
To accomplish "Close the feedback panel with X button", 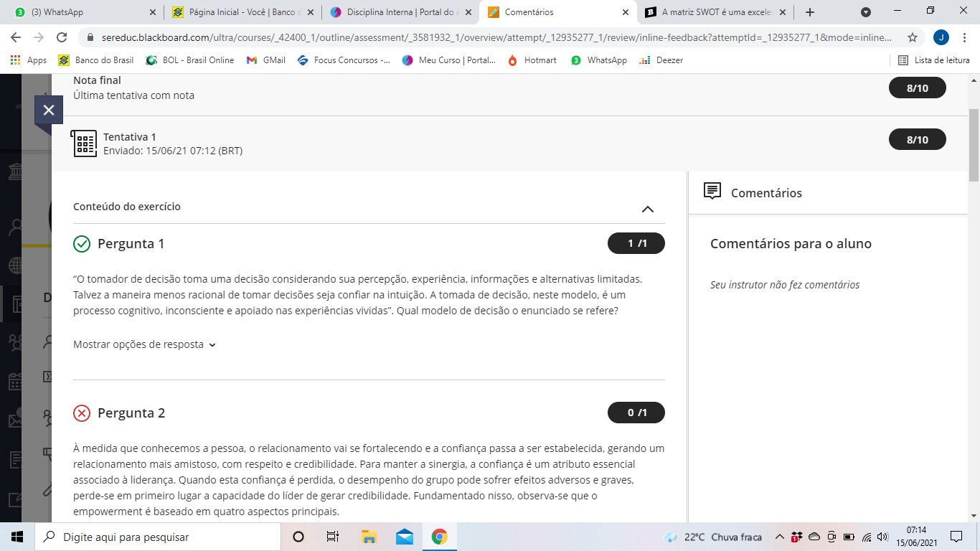I will coord(49,110).
